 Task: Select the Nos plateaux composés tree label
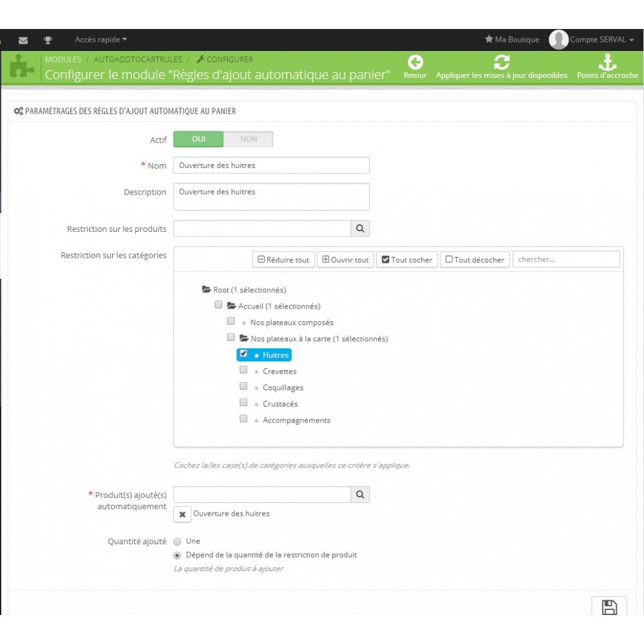pyautogui.click(x=292, y=323)
